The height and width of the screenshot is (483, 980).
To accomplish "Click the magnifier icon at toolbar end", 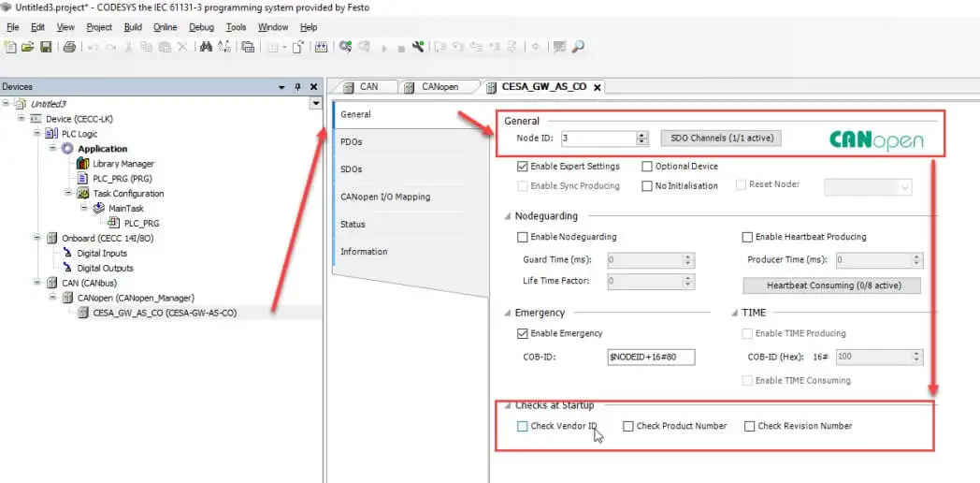I will pos(578,47).
